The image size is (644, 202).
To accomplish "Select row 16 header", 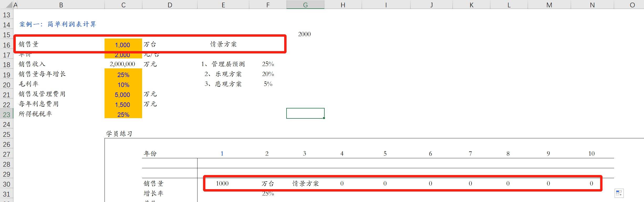I will pyautogui.click(x=7, y=45).
